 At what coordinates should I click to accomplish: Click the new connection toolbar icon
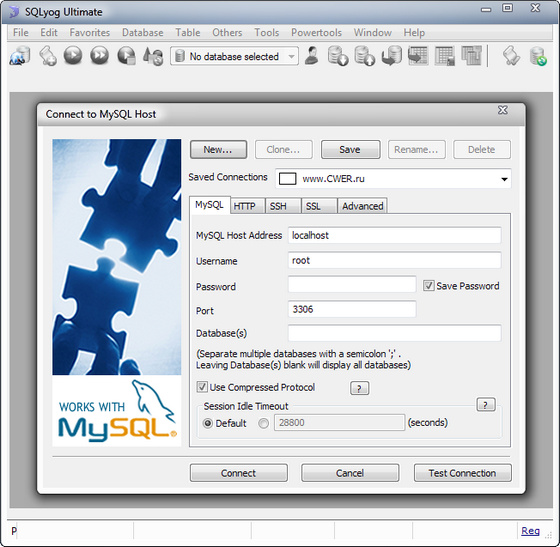tap(20, 56)
